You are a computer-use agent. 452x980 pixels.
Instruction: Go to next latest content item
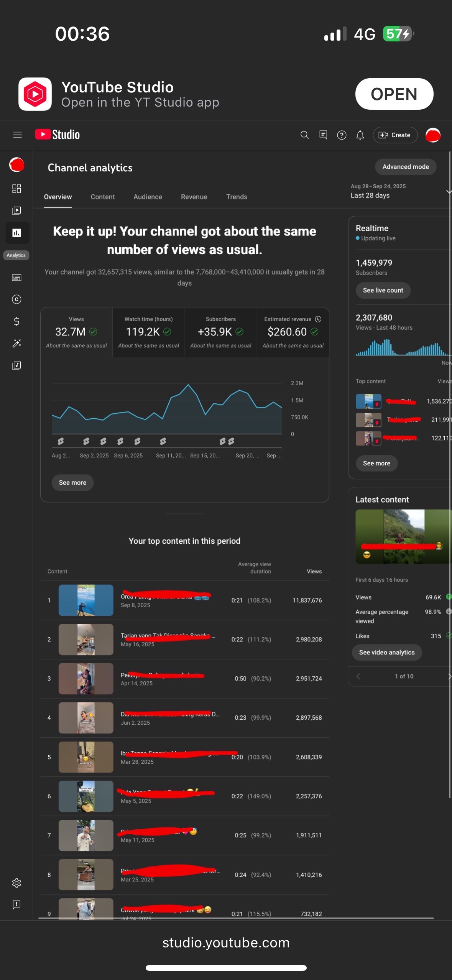pos(449,676)
